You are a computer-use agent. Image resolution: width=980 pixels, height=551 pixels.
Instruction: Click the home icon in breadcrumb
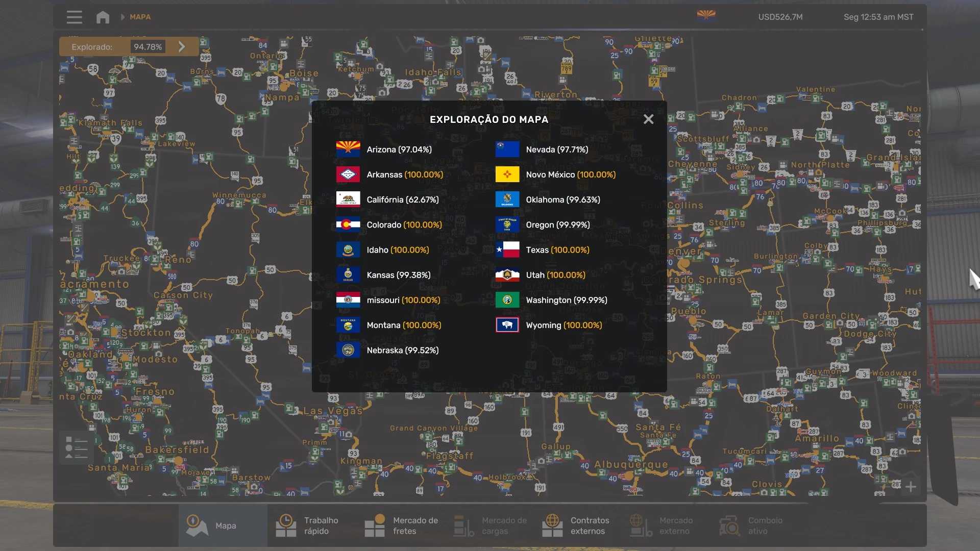[103, 17]
